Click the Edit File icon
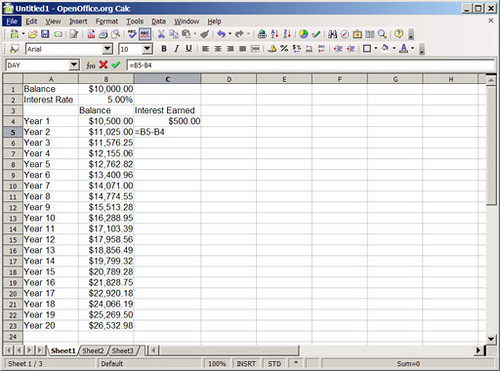The height and width of the screenshot is (371, 500). click(x=74, y=34)
